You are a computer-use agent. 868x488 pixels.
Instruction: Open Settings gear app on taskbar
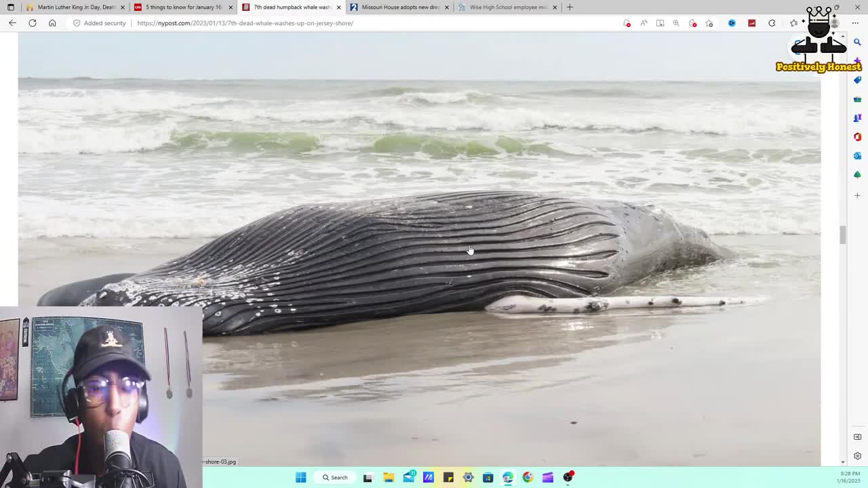[x=468, y=477]
